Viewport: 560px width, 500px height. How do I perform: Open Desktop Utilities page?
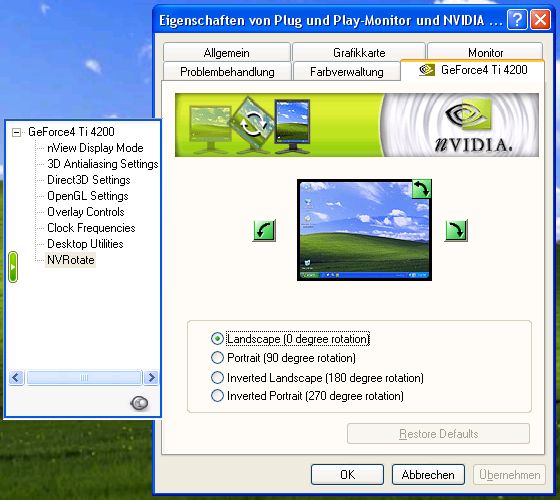click(x=85, y=244)
